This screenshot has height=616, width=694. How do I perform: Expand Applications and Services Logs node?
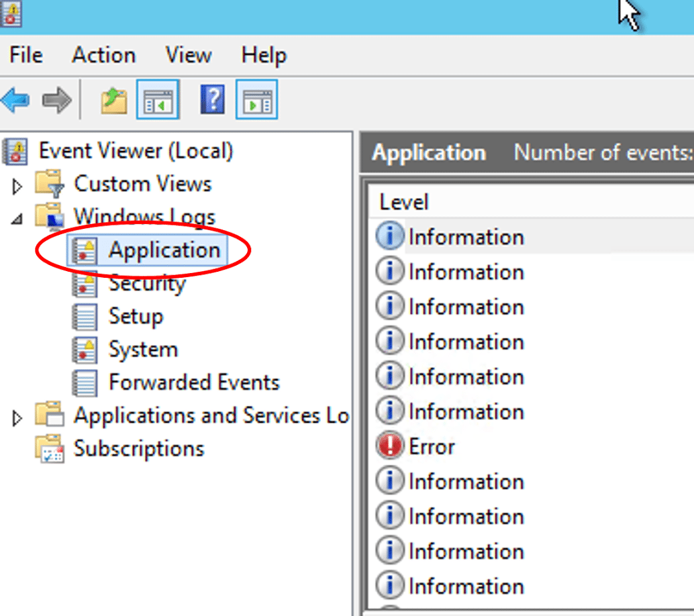(17, 418)
